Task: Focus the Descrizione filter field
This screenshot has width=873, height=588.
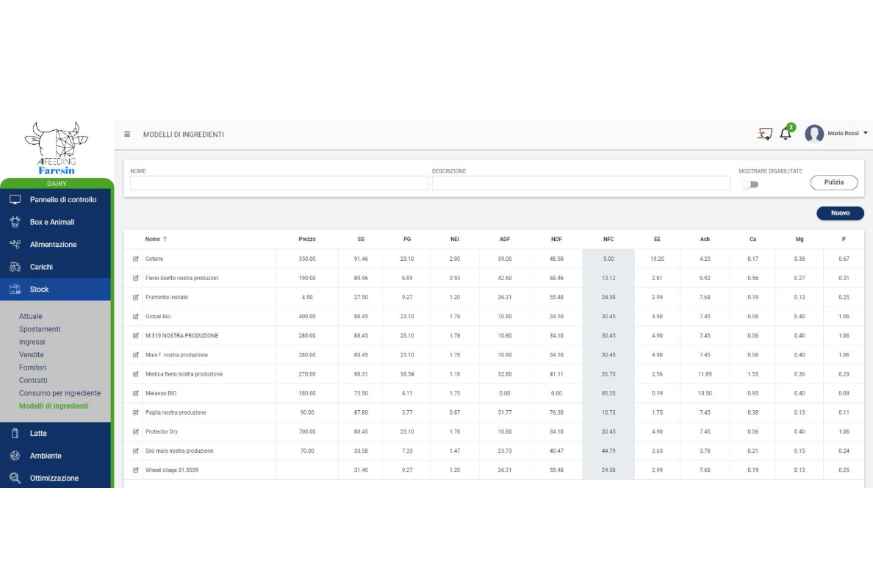Action: pyautogui.click(x=581, y=183)
